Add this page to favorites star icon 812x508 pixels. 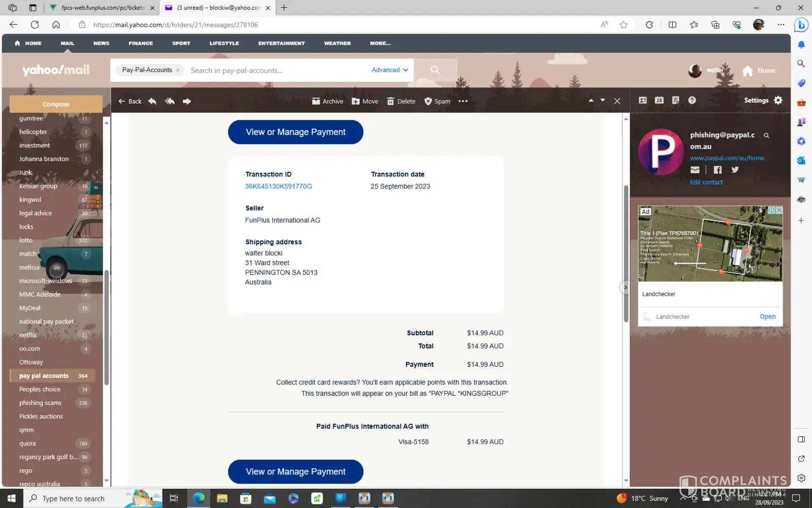[623, 24]
